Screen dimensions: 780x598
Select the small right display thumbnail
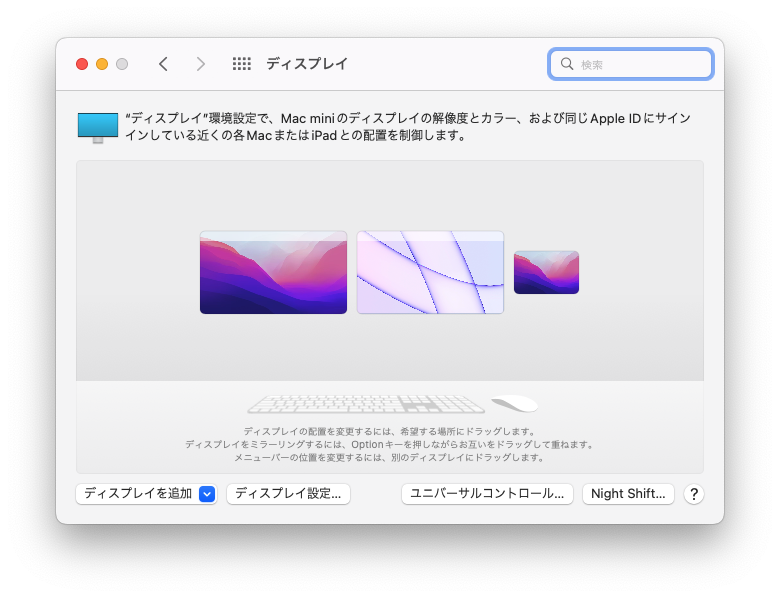[x=546, y=272]
